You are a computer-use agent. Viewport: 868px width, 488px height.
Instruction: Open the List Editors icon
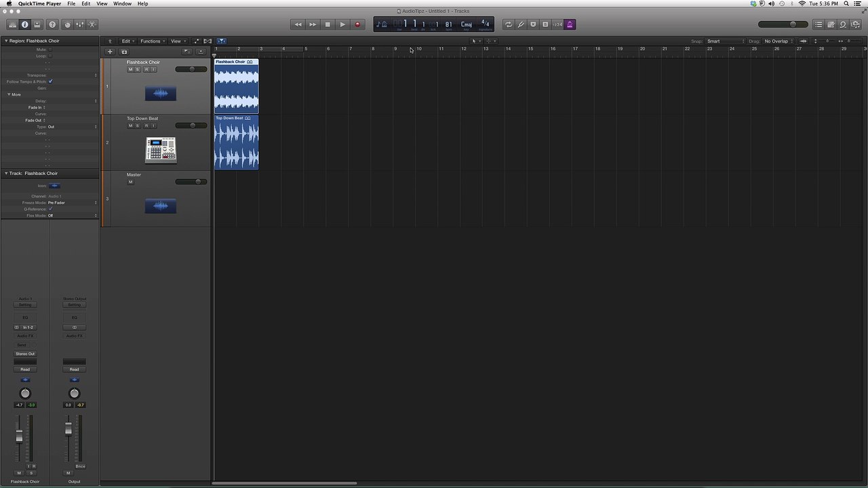818,24
